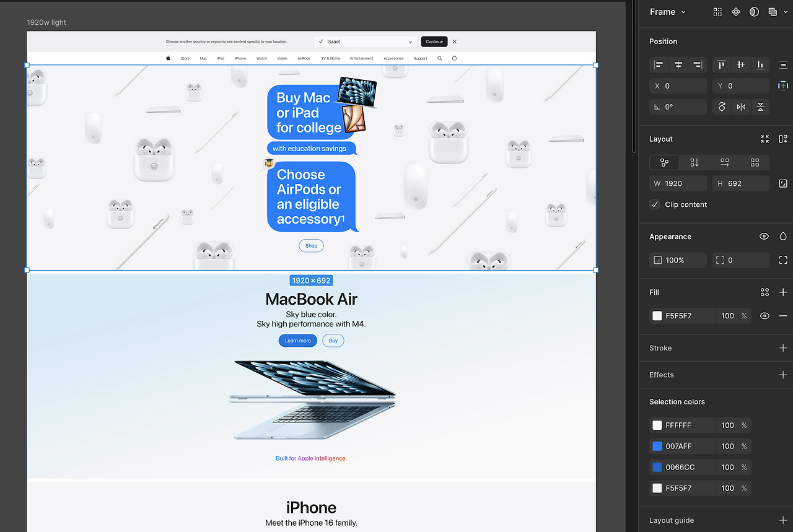Image resolution: width=793 pixels, height=532 pixels.
Task: Add a new fill with the plus icon
Action: coord(783,292)
